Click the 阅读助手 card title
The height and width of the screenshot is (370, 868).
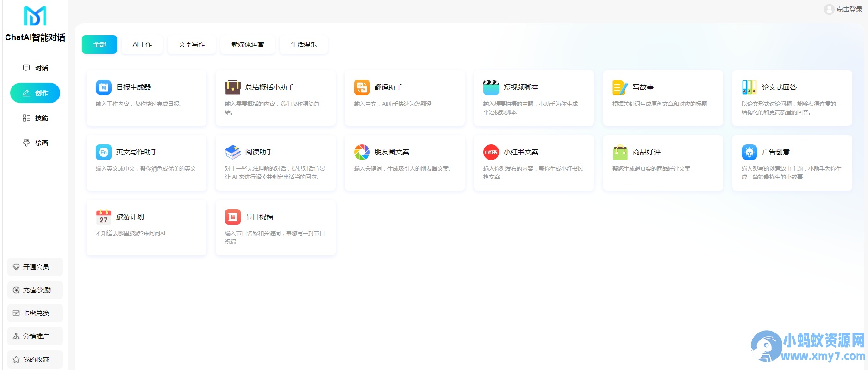(x=259, y=152)
